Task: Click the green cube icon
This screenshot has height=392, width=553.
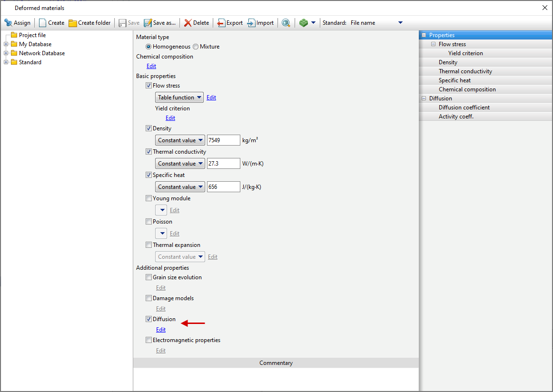Action: [x=304, y=23]
